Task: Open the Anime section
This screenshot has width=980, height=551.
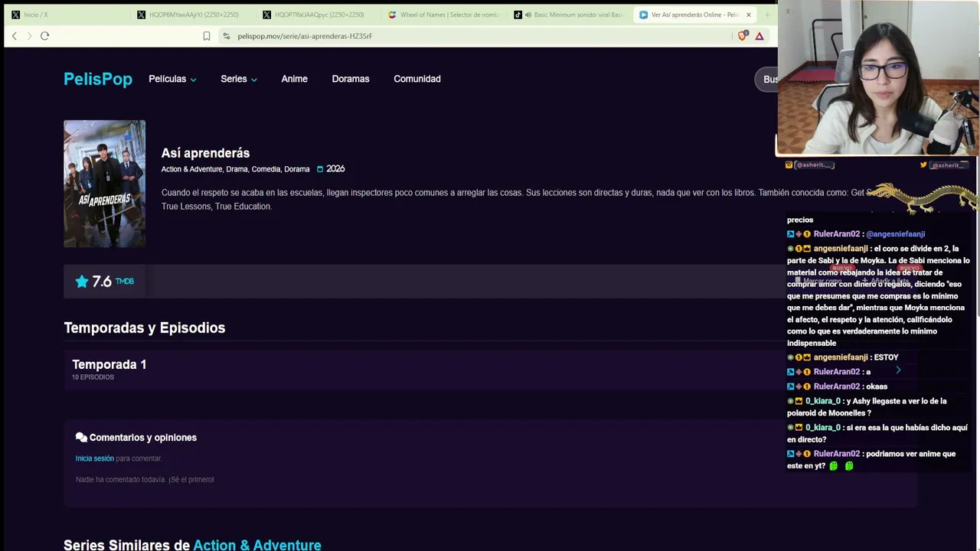Action: [294, 79]
